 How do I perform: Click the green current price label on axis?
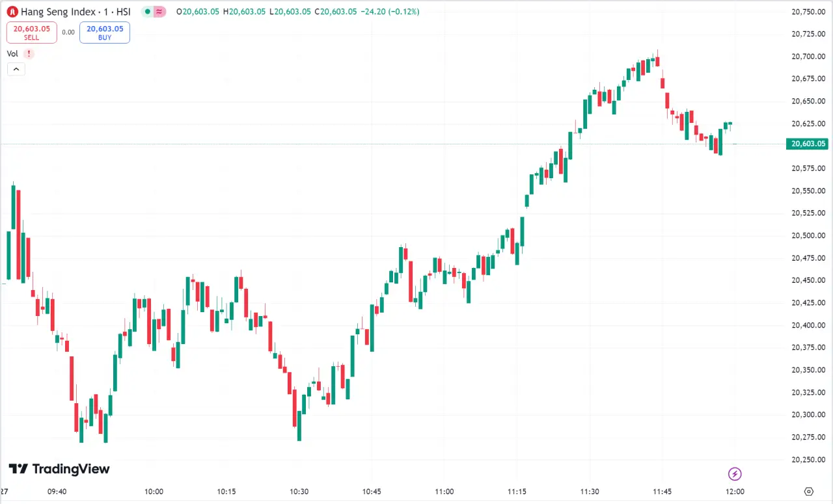tap(807, 144)
